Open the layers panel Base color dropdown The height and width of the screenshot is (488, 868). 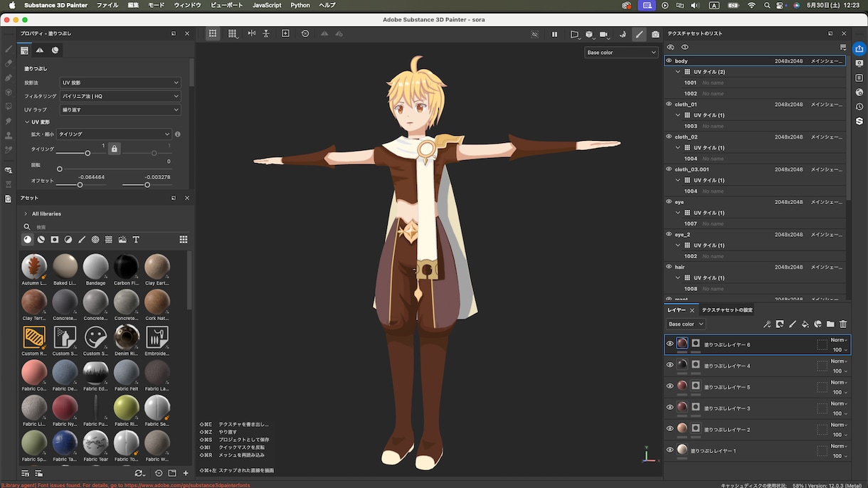tap(685, 324)
